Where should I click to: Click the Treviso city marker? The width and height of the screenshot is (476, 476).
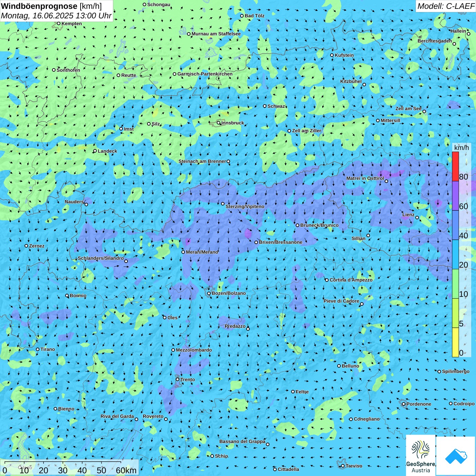click(343, 466)
